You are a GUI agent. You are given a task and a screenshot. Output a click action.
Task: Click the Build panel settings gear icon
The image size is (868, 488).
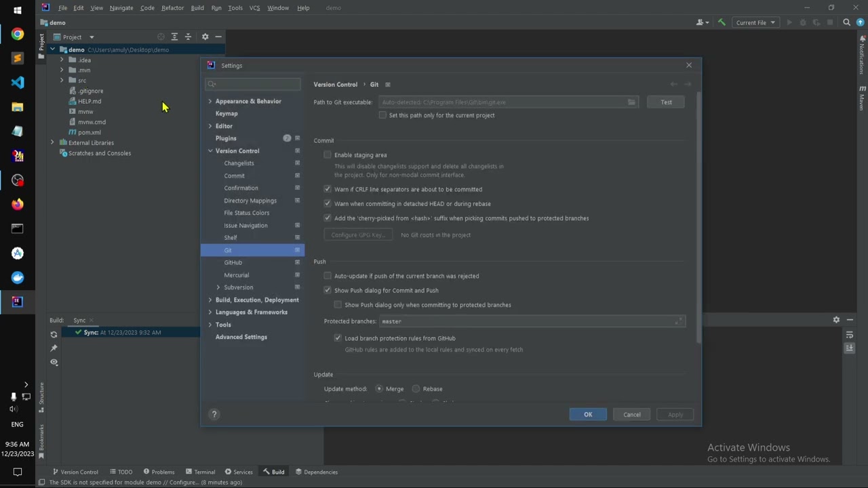836,320
